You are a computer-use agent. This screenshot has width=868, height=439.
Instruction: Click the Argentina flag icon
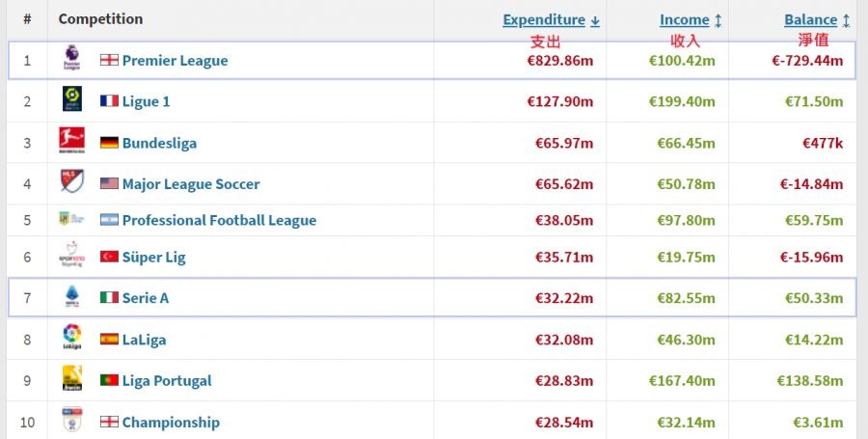coord(109,220)
